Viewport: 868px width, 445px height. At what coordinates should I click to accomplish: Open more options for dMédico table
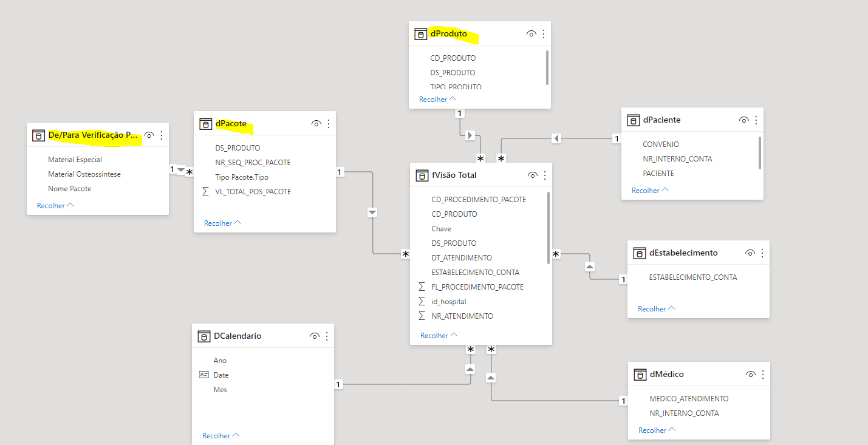[x=763, y=375]
